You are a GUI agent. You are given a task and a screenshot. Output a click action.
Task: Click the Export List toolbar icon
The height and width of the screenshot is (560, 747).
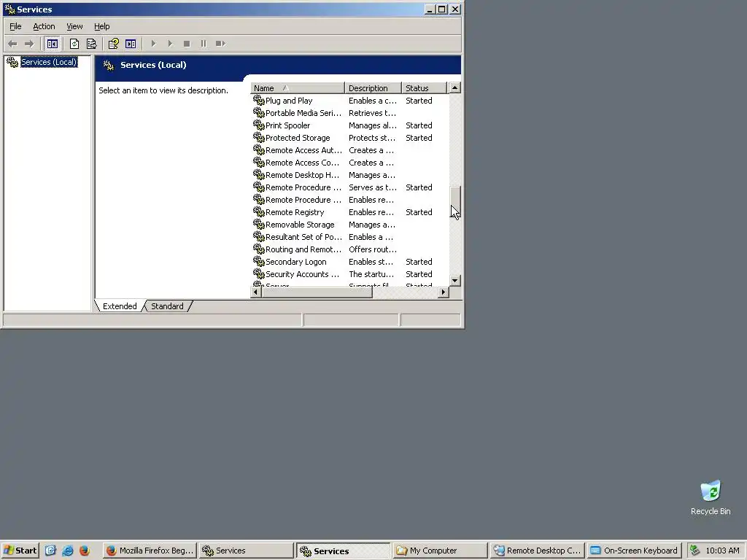pyautogui.click(x=91, y=44)
